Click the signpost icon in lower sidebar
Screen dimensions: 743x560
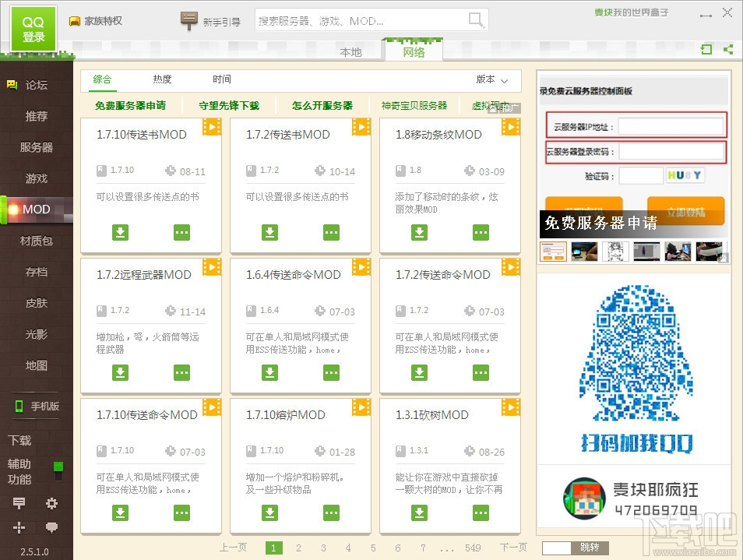tap(19, 504)
